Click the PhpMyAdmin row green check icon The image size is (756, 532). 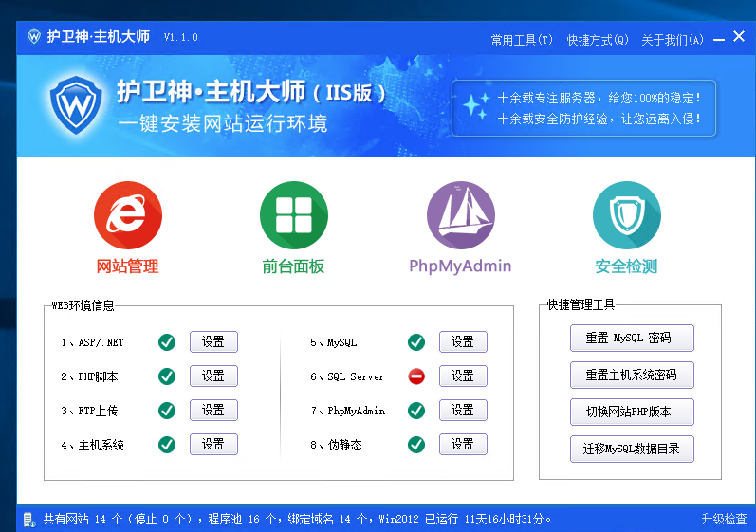(416, 411)
